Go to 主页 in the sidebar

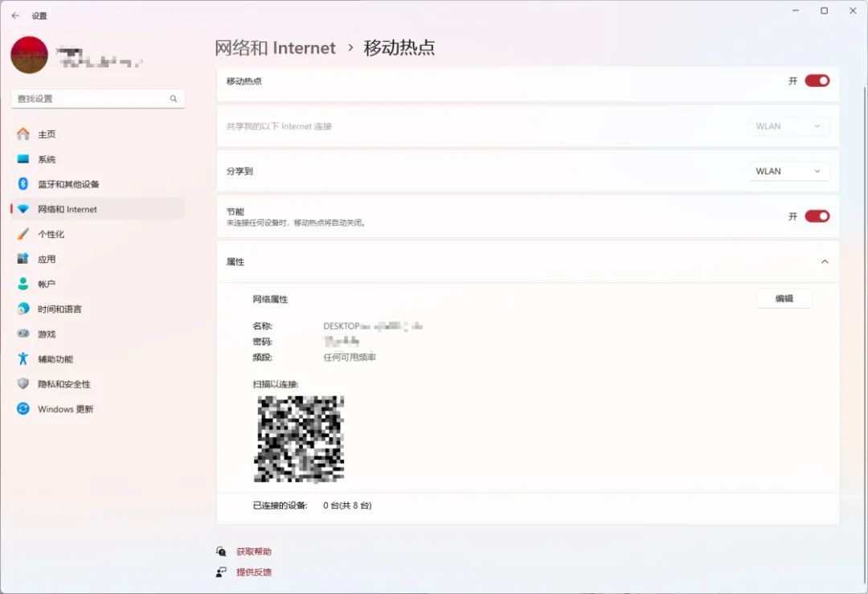[97, 134]
